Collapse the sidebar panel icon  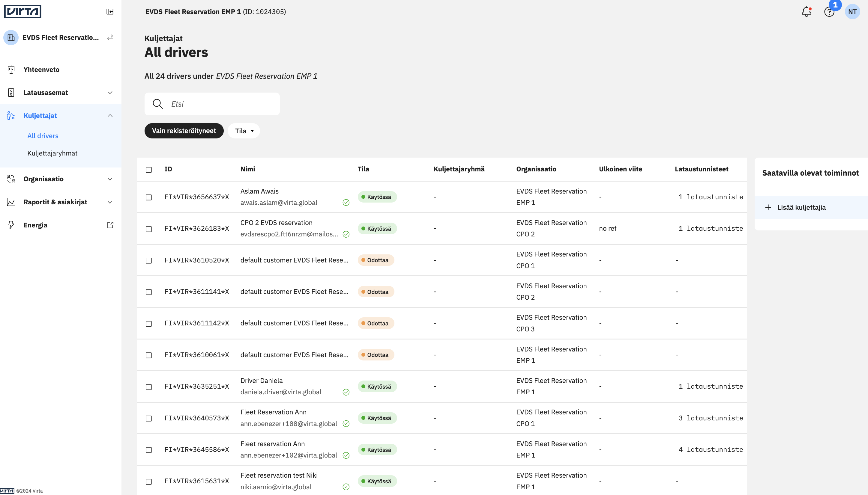coord(110,12)
